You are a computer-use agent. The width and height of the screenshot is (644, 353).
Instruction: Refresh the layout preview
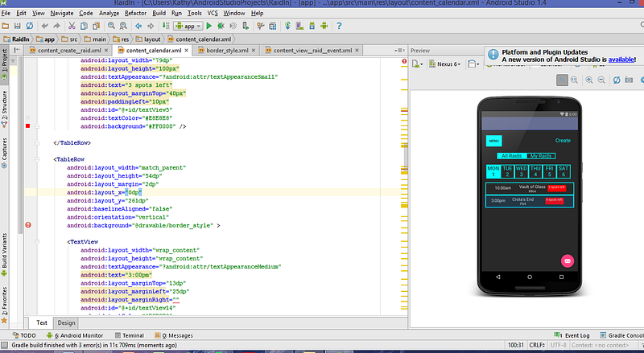(617, 80)
